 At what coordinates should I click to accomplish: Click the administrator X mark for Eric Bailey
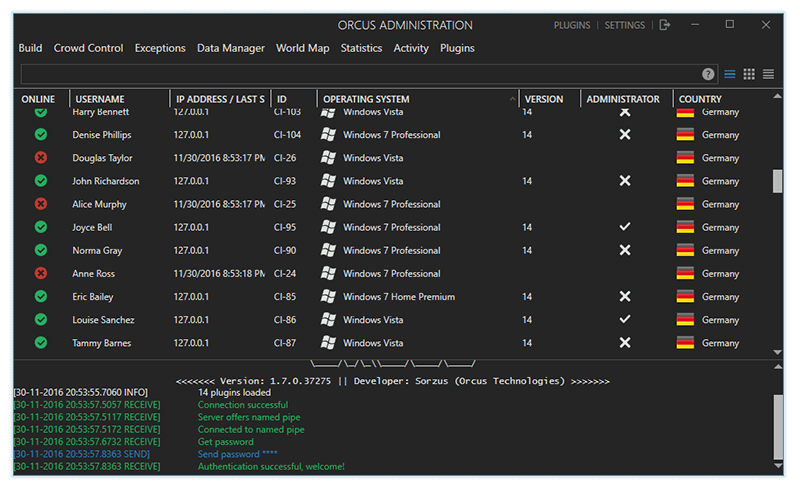[x=624, y=296]
